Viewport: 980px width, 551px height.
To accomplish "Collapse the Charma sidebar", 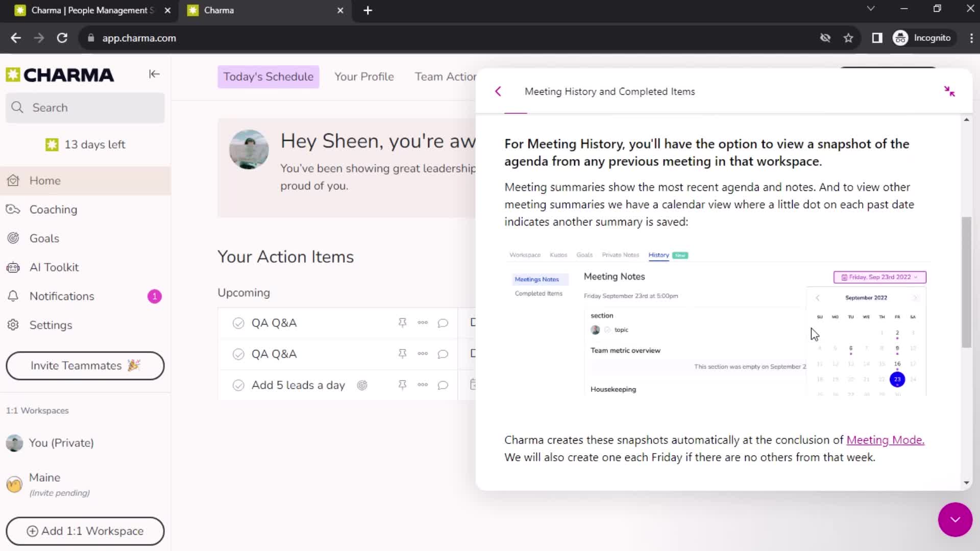I will (154, 74).
